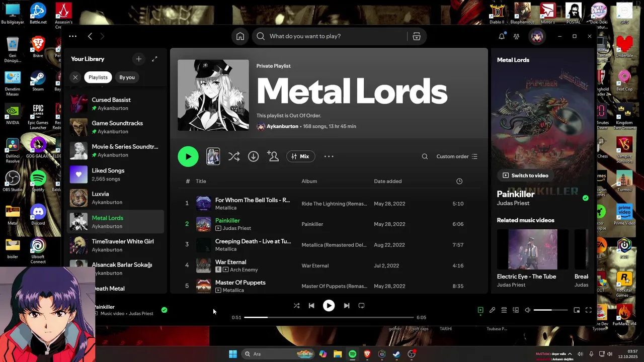This screenshot has width=644, height=362.
Task: Sort by the Title column header
Action: (201, 181)
